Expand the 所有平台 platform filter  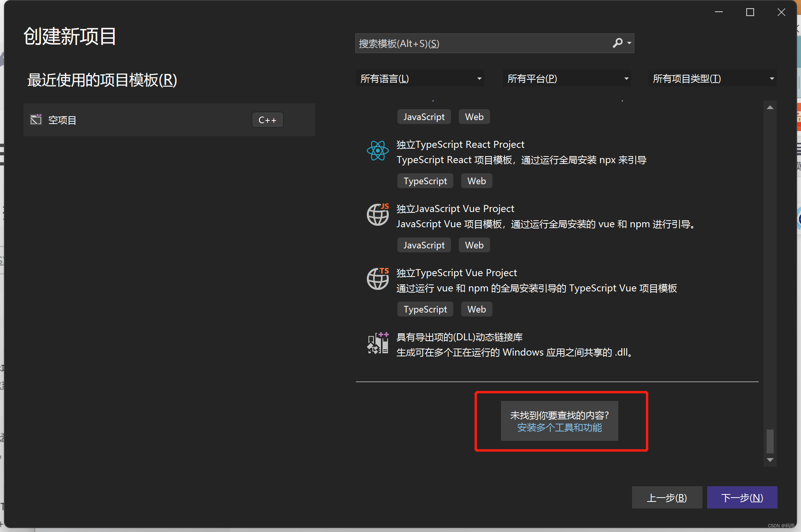567,79
